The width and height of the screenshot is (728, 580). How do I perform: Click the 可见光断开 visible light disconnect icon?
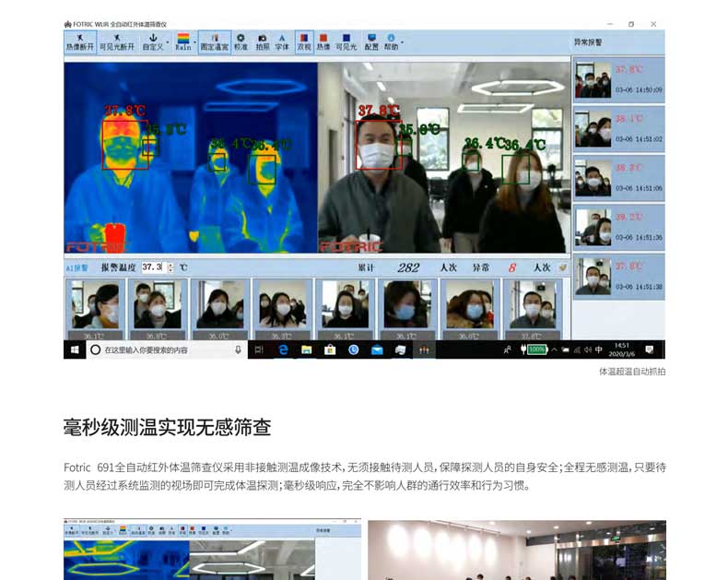click(x=117, y=41)
